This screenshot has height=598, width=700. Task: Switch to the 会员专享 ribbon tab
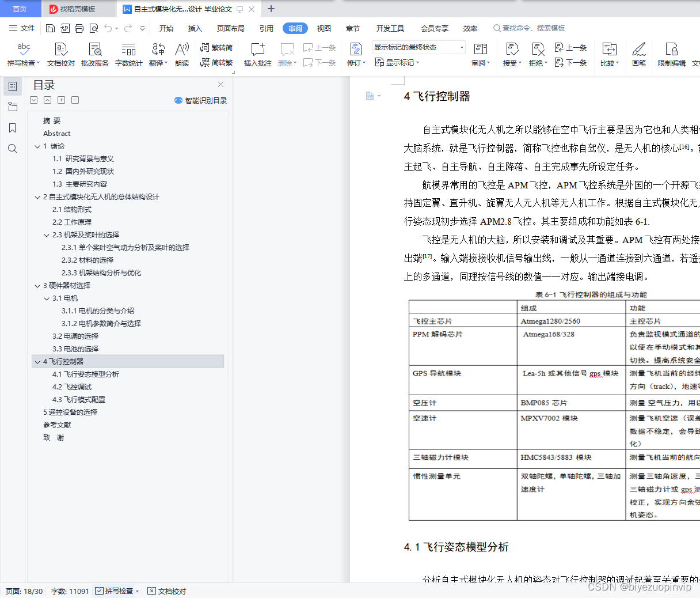pyautogui.click(x=434, y=28)
